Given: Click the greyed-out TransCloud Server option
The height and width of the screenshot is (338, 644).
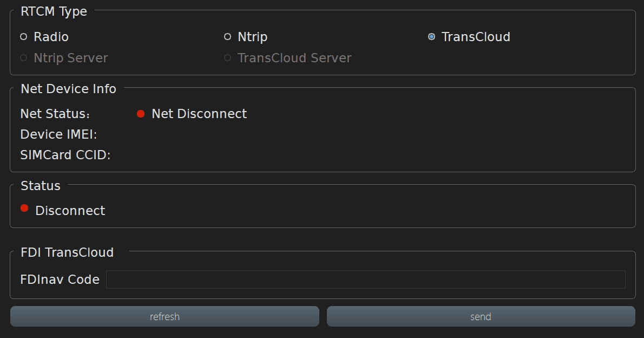Looking at the screenshot, I should [x=228, y=58].
